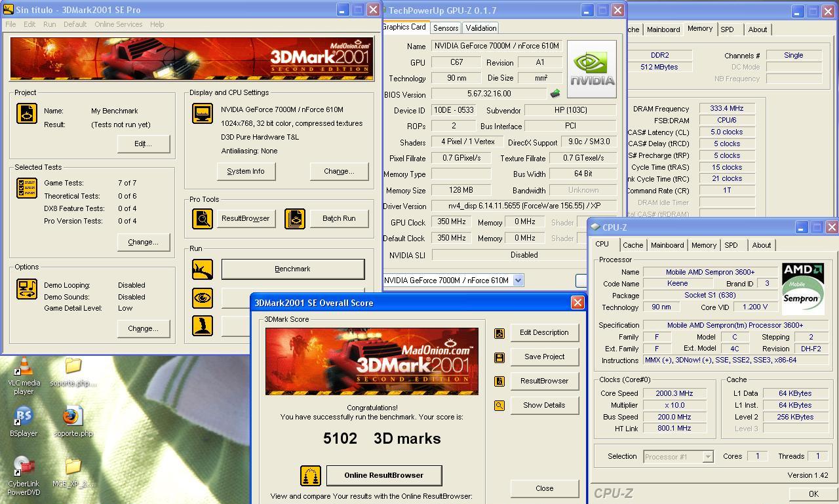The height and width of the screenshot is (504, 839).
Task: Click the Driver Version field in GPU-Z
Action: 524,206
